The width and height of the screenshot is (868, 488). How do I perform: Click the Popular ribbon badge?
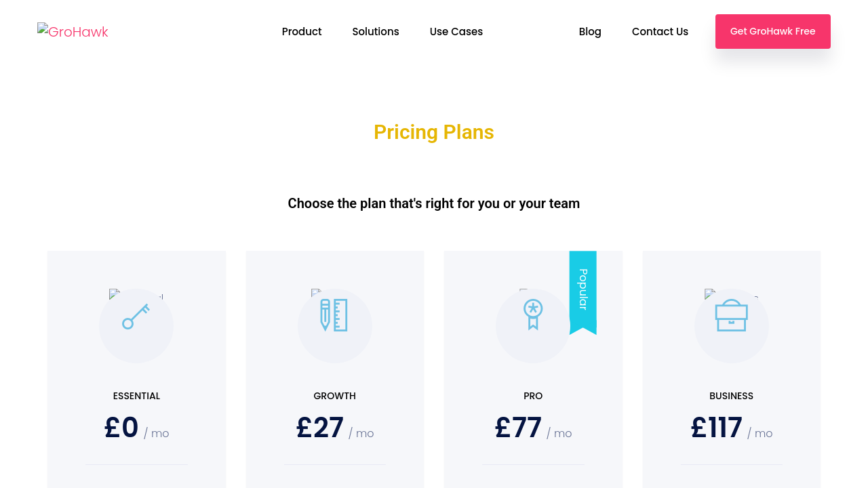click(583, 291)
